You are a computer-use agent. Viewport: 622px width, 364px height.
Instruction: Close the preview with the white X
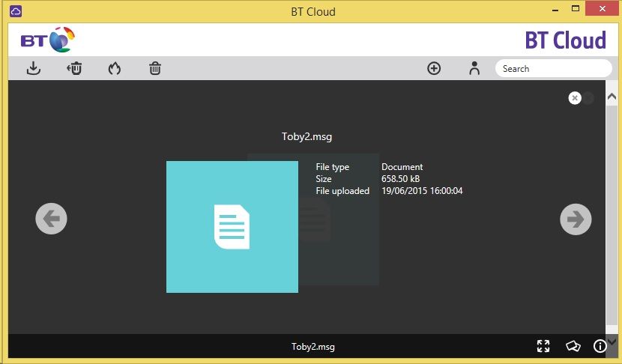(575, 97)
